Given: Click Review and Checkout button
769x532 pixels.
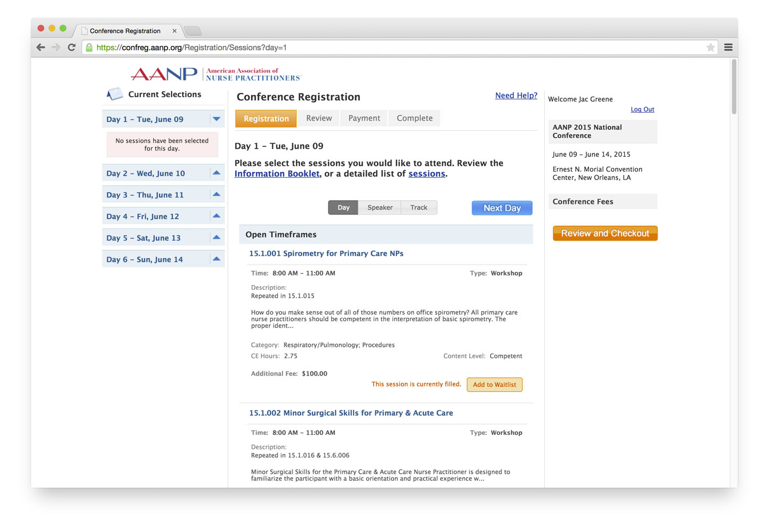Looking at the screenshot, I should coord(605,233).
